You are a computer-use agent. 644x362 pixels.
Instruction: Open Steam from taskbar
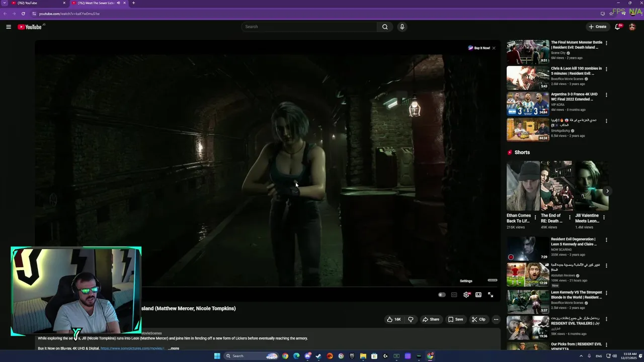(x=318, y=356)
